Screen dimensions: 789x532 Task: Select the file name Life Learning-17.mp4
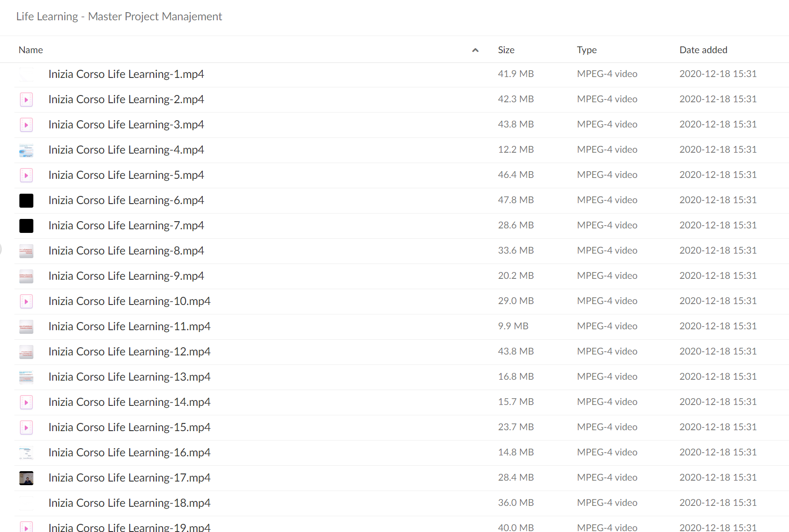point(129,478)
